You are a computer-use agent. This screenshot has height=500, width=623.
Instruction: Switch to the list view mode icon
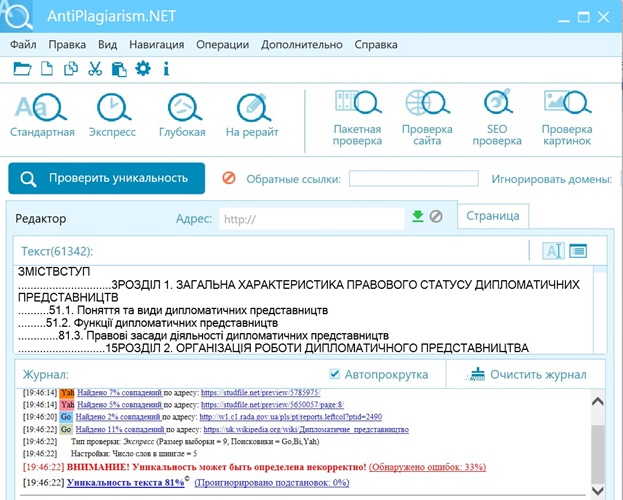point(578,251)
